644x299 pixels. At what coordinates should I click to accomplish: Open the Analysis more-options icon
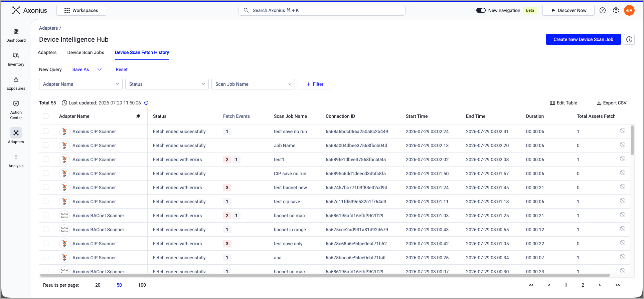(x=16, y=157)
